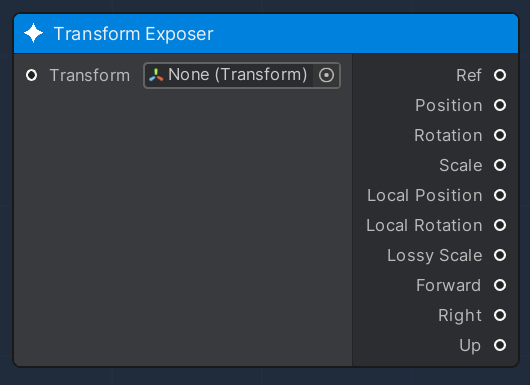Image resolution: width=530 pixels, height=385 pixels.
Task: Click the Forward output port
Action: click(500, 285)
